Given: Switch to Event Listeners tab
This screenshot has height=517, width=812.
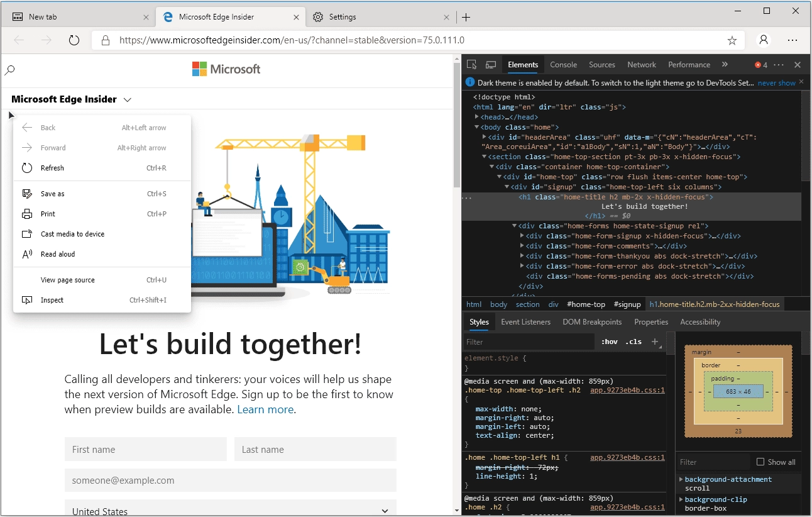Looking at the screenshot, I should click(525, 322).
